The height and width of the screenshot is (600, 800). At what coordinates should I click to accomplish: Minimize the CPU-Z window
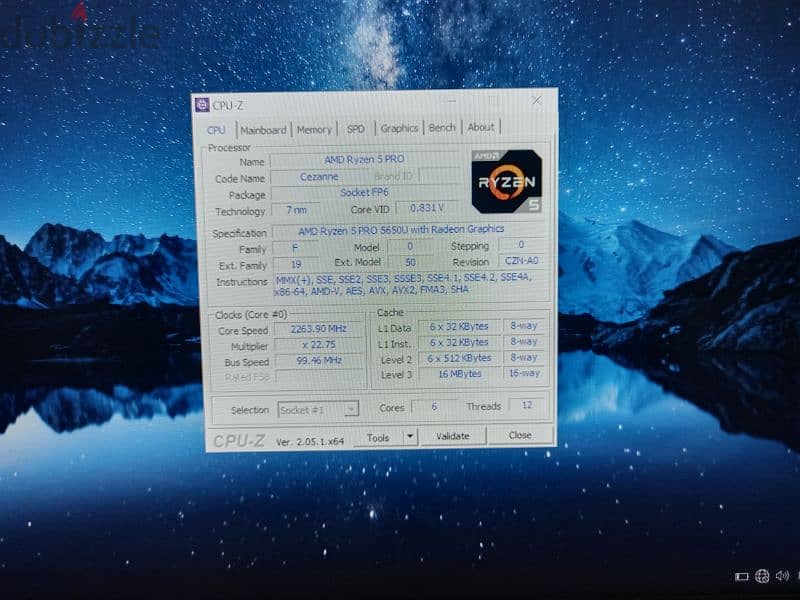click(452, 102)
